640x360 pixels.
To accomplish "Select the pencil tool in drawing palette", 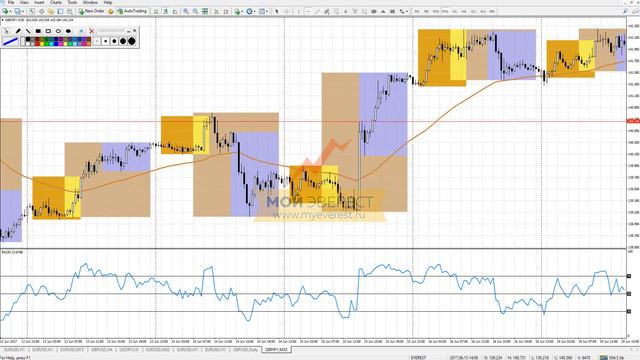I will [x=18, y=31].
